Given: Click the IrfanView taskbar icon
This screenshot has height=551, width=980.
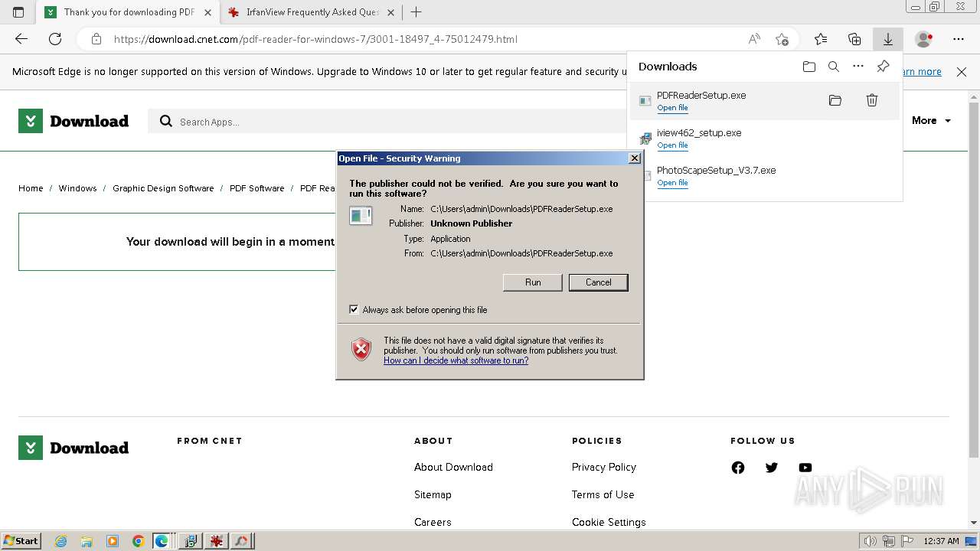Looking at the screenshot, I should click(x=217, y=541).
